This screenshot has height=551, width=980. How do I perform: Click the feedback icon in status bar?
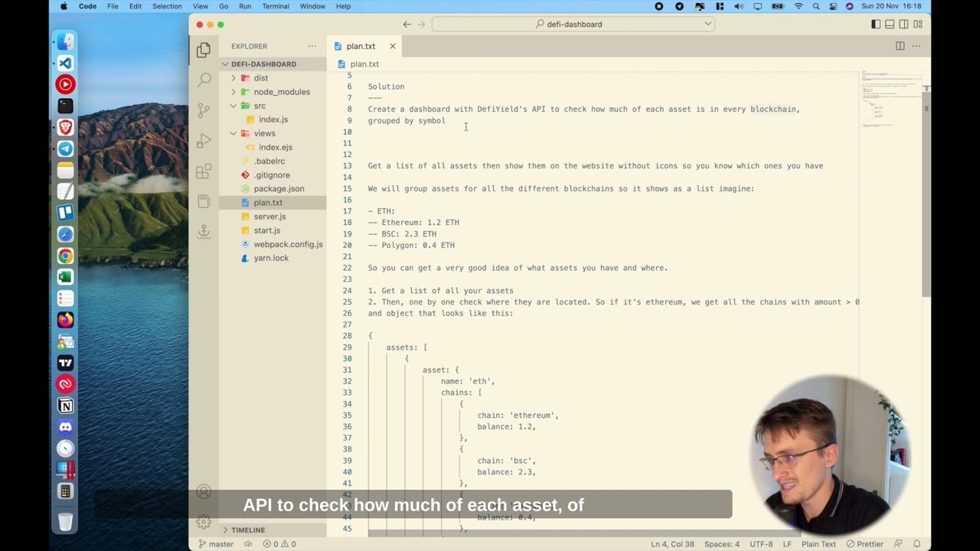click(x=897, y=544)
